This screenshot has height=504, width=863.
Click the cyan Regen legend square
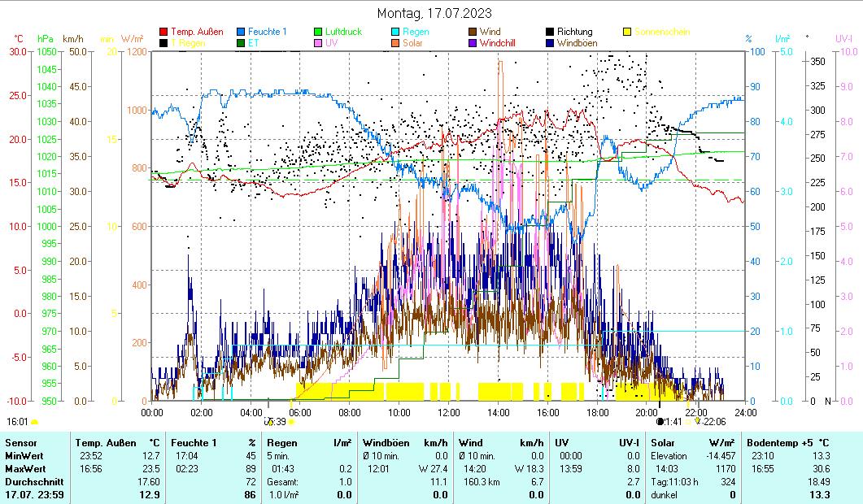[x=395, y=32]
